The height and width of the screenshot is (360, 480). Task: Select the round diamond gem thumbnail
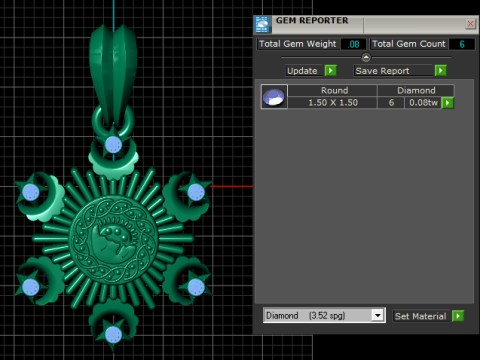tap(274, 97)
